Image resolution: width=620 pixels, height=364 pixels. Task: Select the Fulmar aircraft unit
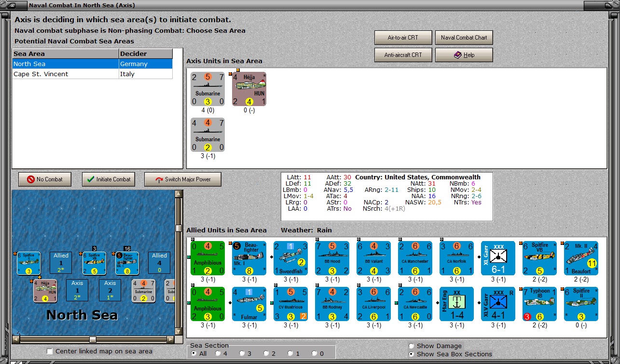tap(249, 304)
